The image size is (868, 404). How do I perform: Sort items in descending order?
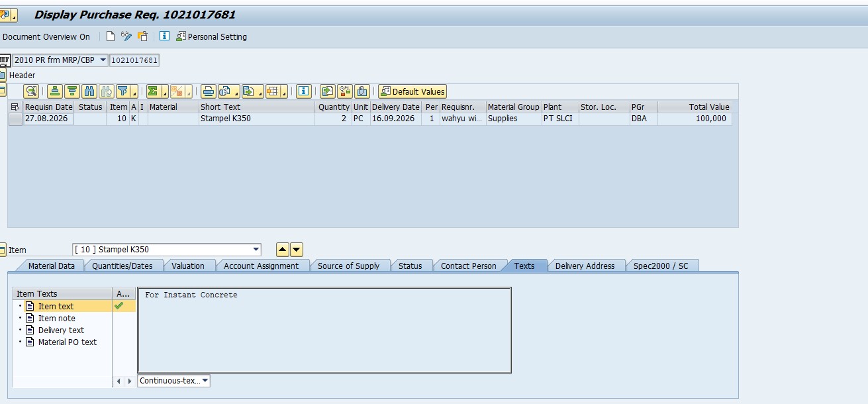73,91
